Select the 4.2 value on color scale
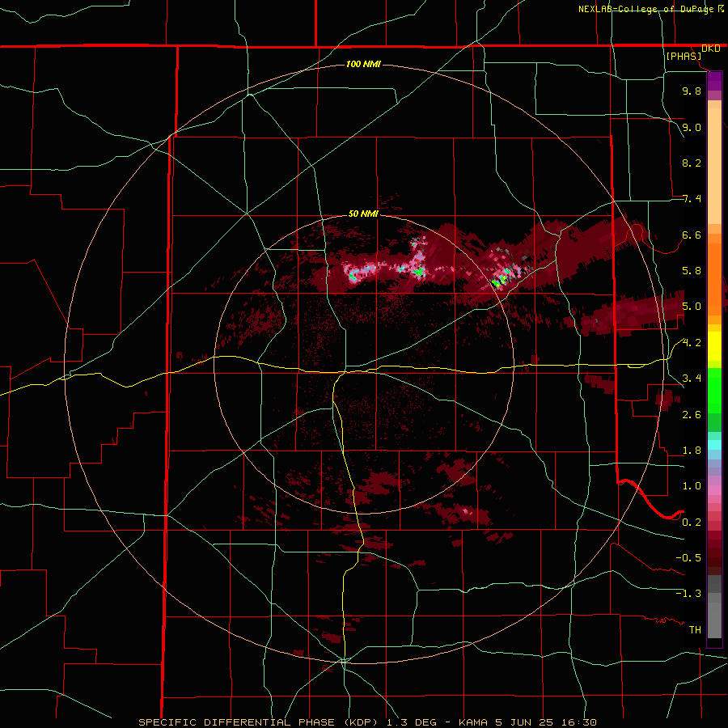The image size is (728, 728). coord(692,343)
